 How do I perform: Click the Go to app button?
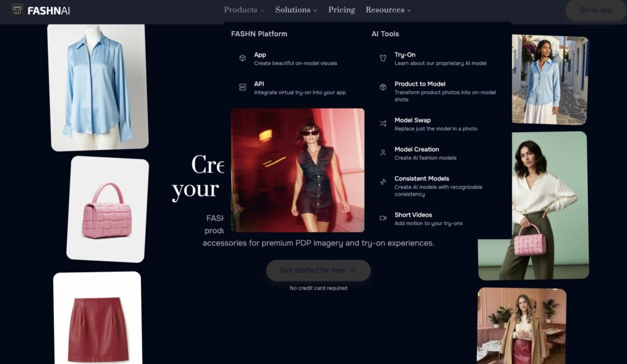(595, 10)
